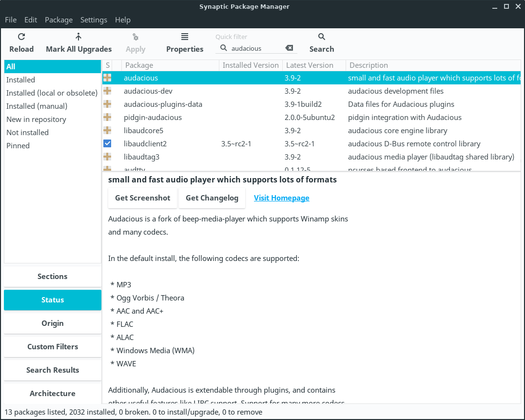Image resolution: width=525 pixels, height=420 pixels.
Task: Click the Get Changelog button
Action: (x=212, y=198)
